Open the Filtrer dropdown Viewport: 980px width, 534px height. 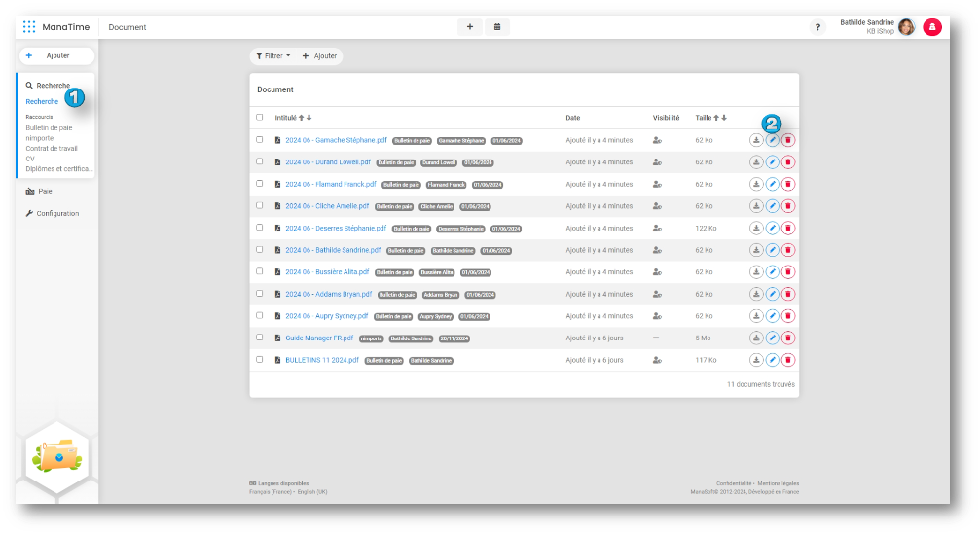(273, 56)
